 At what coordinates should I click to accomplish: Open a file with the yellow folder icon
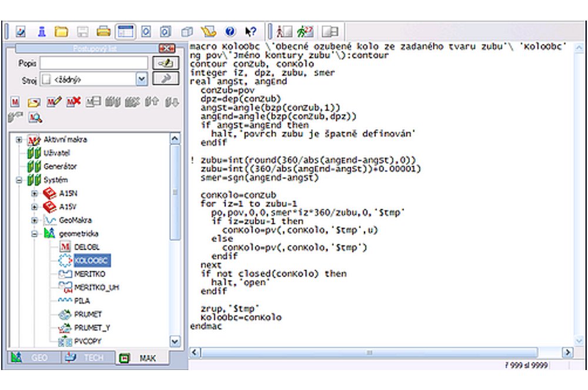(x=62, y=32)
